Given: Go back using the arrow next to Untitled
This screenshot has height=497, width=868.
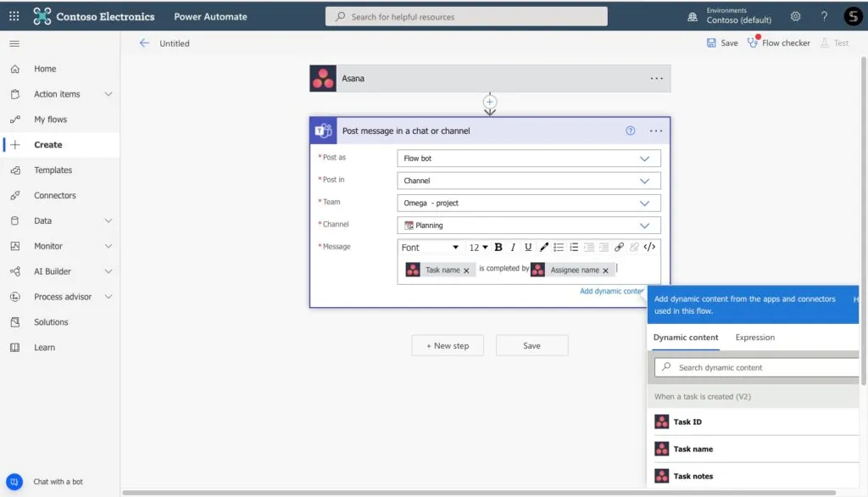Looking at the screenshot, I should coord(144,42).
